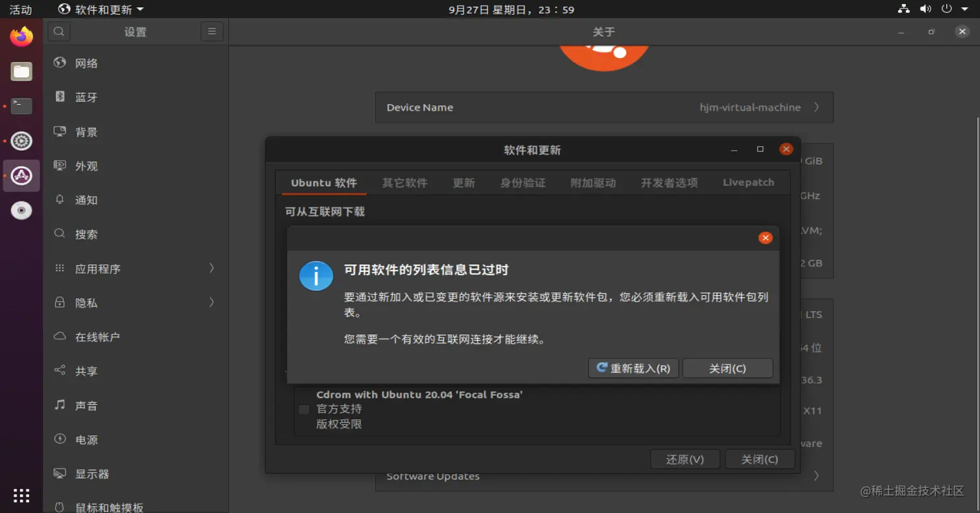Open 显示器 settings
The height and width of the screenshot is (513, 980).
coord(136,474)
